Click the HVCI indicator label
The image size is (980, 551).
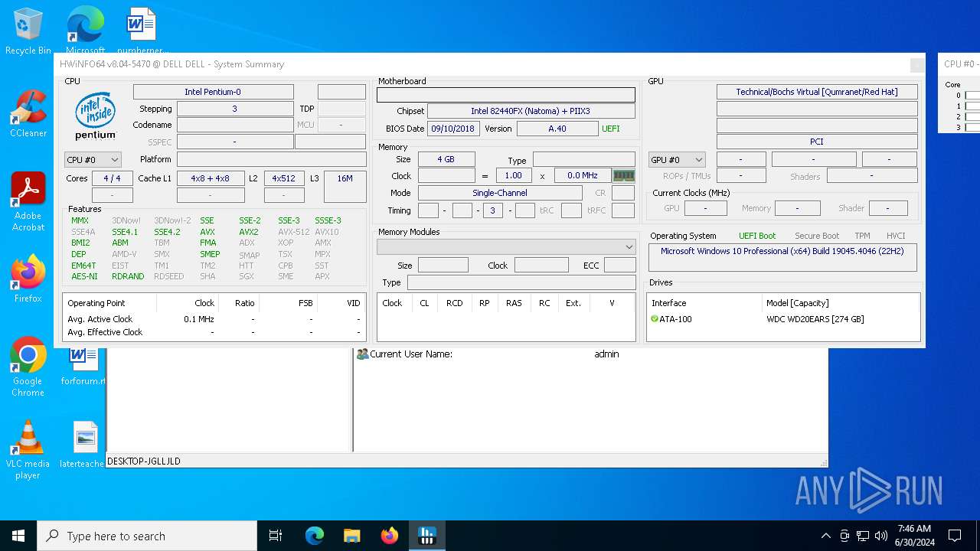point(896,236)
